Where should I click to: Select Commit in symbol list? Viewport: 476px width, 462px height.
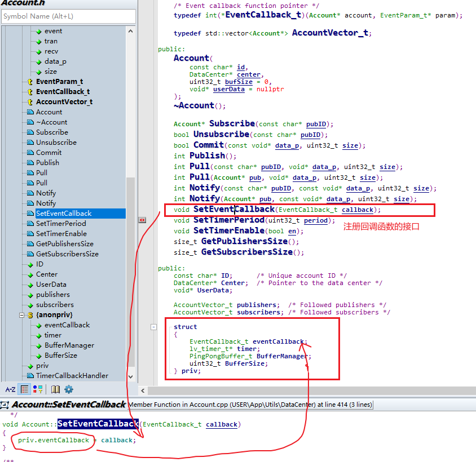tap(49, 153)
